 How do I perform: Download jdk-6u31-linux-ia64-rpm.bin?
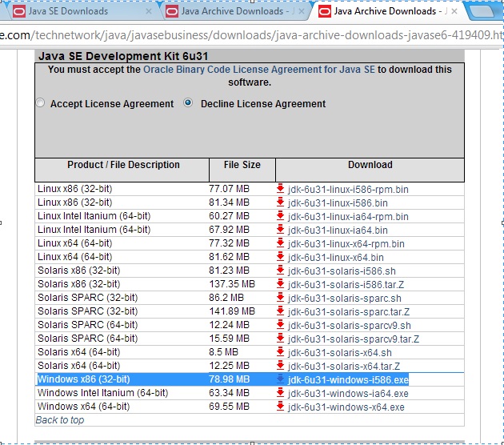click(x=348, y=216)
